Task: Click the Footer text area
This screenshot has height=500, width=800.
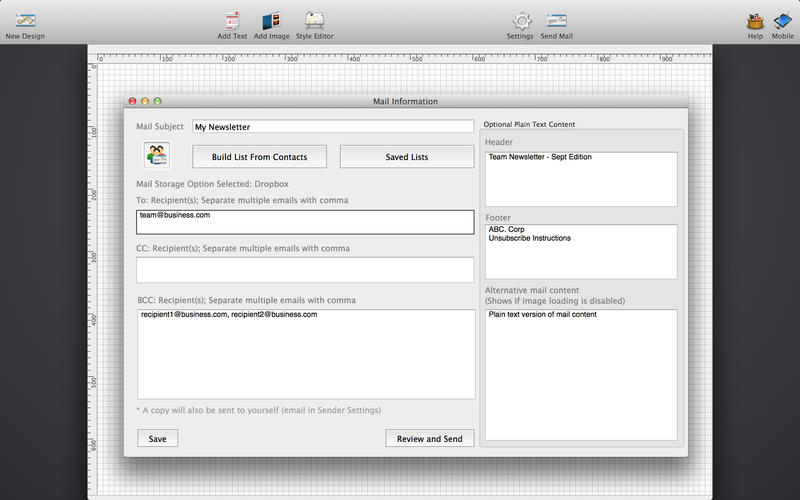Action: tap(580, 251)
